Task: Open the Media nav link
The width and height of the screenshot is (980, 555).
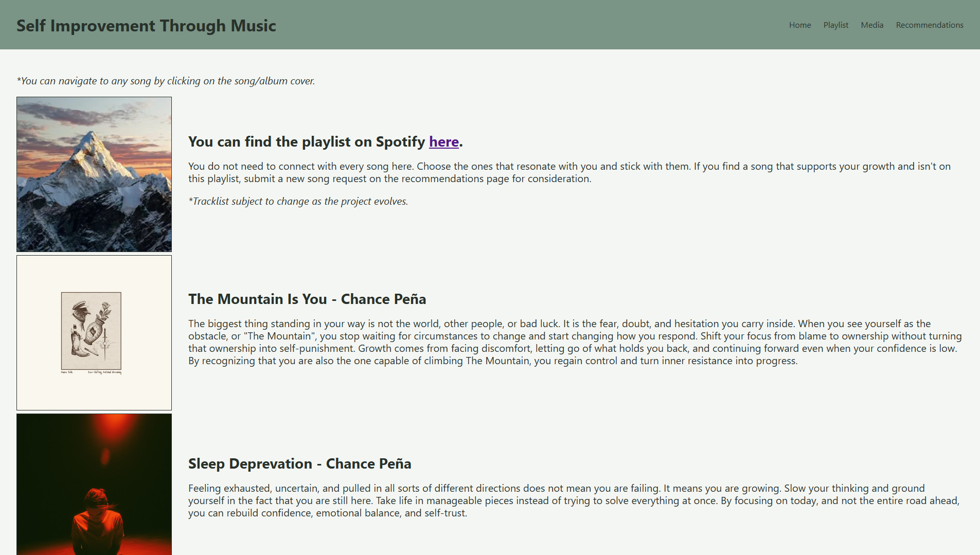Action: point(872,25)
